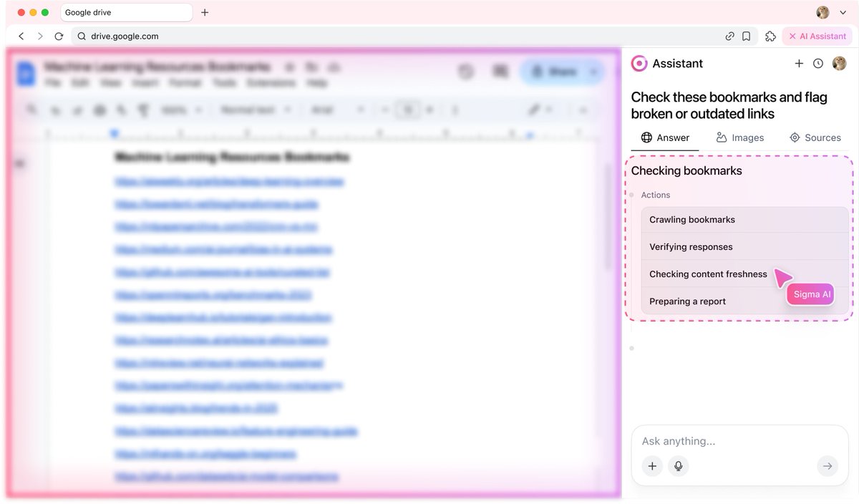Open document version history clock icon

click(466, 72)
